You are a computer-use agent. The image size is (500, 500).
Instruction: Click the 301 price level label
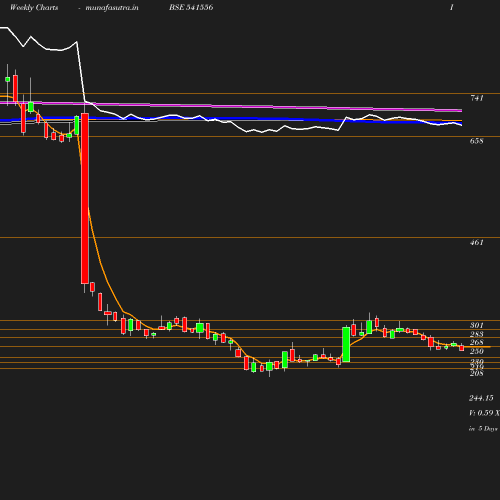click(476, 325)
